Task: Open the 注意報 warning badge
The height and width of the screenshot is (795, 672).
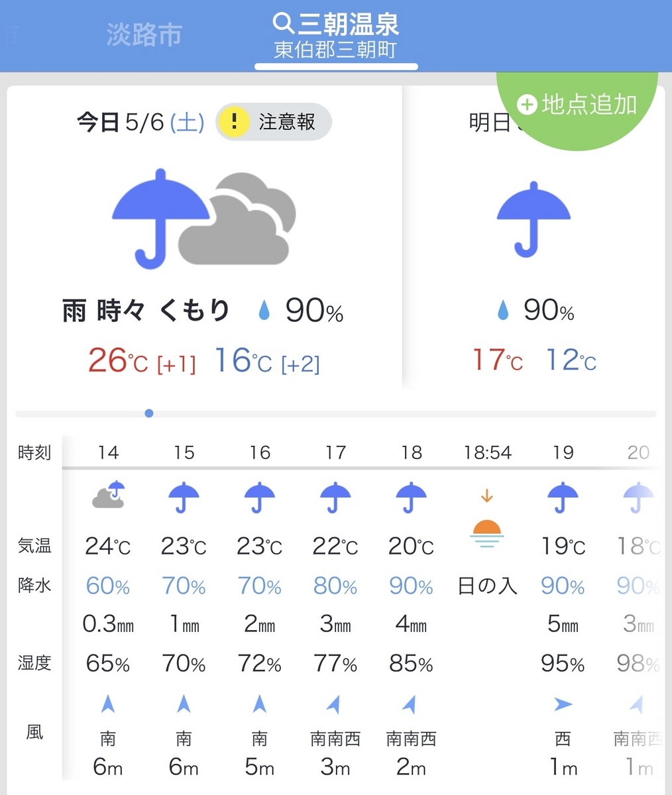Action: tap(274, 122)
